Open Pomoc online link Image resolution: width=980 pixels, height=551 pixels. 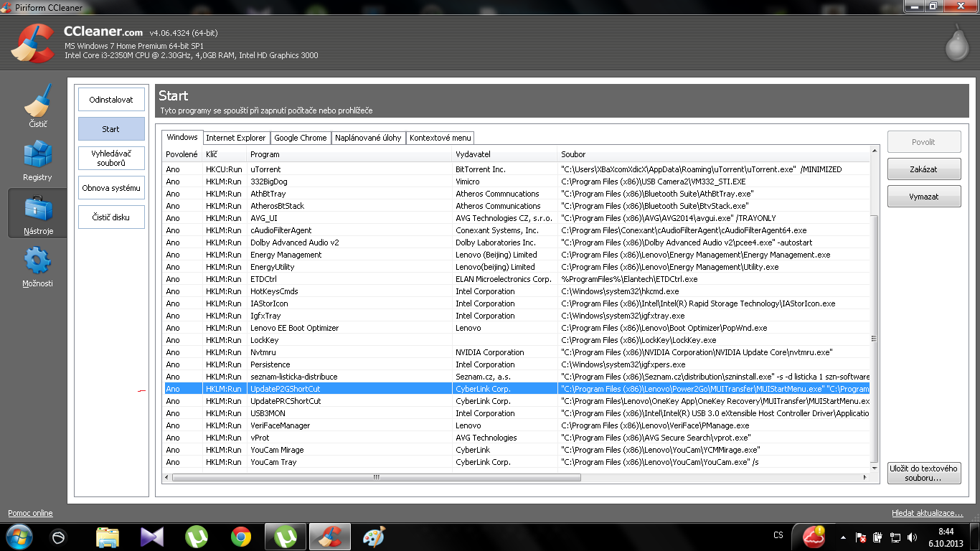[30, 513]
